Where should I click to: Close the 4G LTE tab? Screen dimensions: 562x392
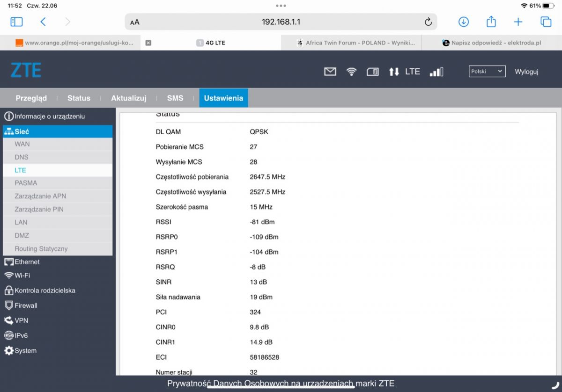(148, 43)
